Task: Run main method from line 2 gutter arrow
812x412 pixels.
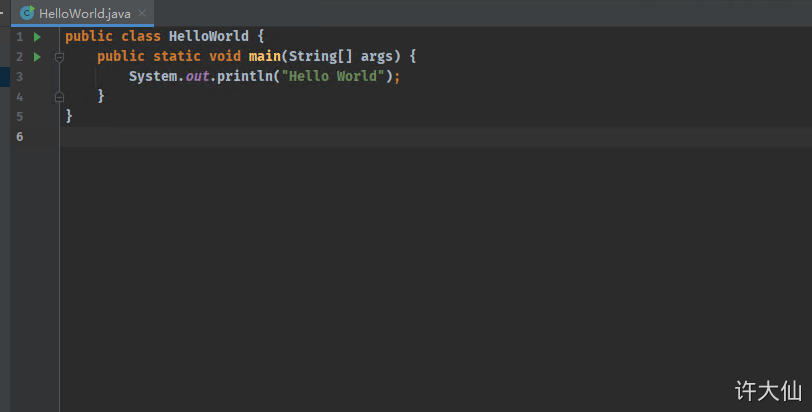Action: (37, 56)
